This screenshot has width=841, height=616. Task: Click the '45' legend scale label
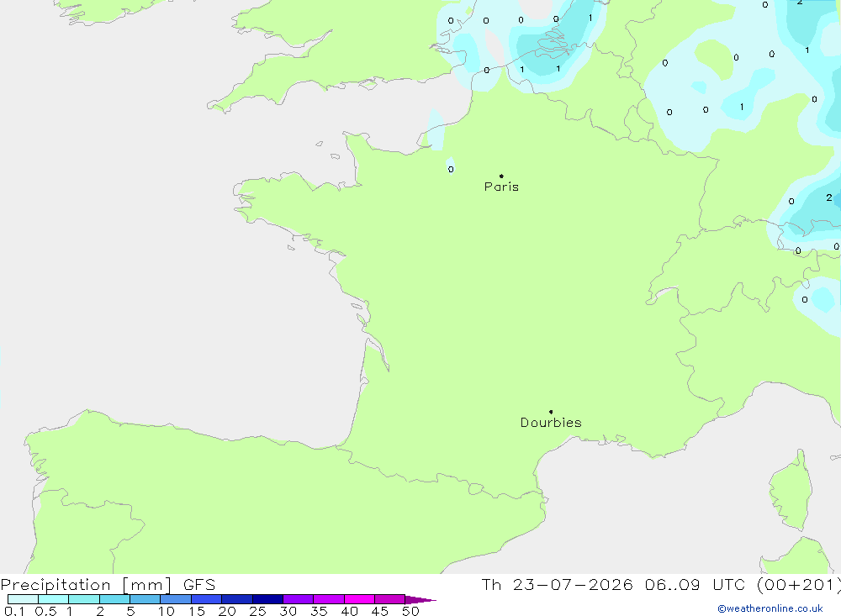(x=380, y=611)
